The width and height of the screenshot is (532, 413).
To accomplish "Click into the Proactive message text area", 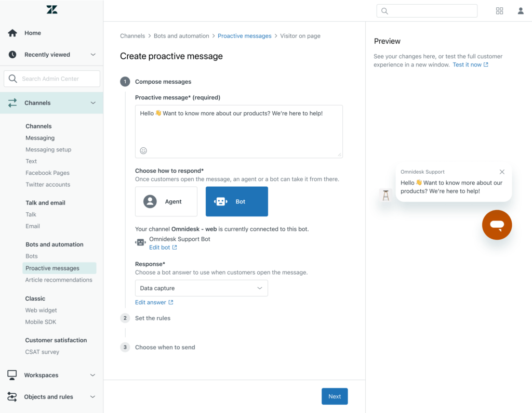I will (x=239, y=132).
